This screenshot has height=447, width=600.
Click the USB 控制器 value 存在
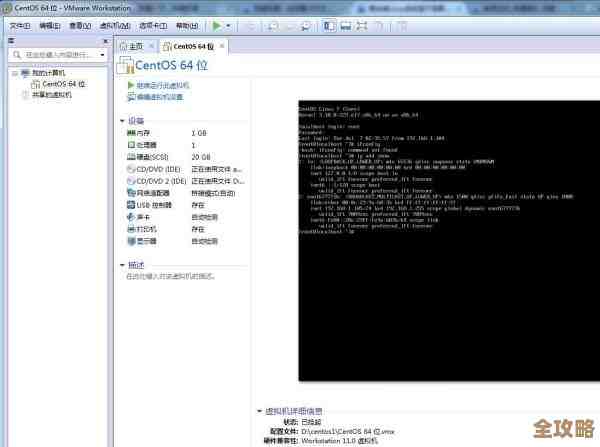point(198,205)
